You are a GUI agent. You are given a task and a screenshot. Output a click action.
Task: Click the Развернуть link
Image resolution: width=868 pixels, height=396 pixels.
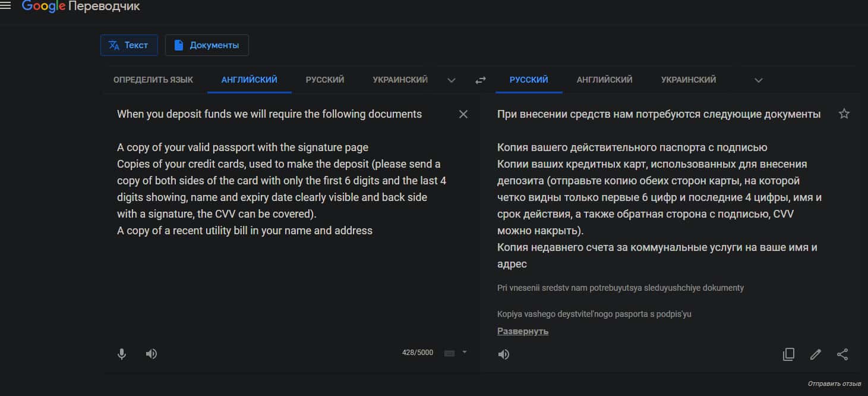pos(523,331)
